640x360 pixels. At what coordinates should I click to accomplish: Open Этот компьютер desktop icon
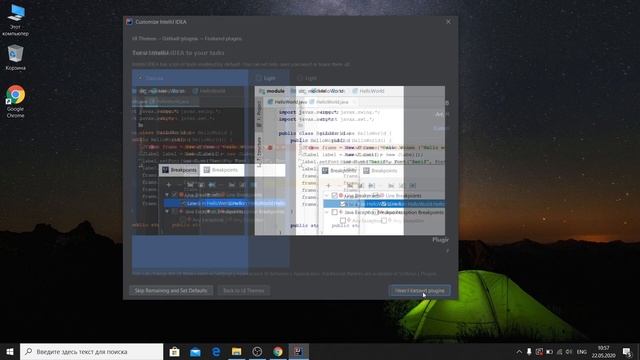[x=16, y=20]
